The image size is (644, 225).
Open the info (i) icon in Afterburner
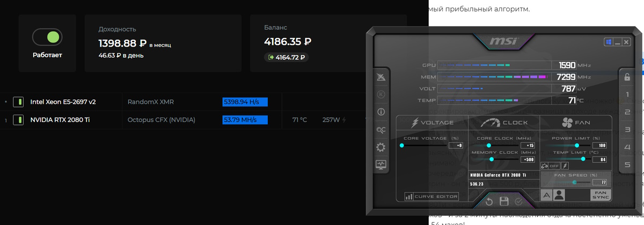coord(381,112)
